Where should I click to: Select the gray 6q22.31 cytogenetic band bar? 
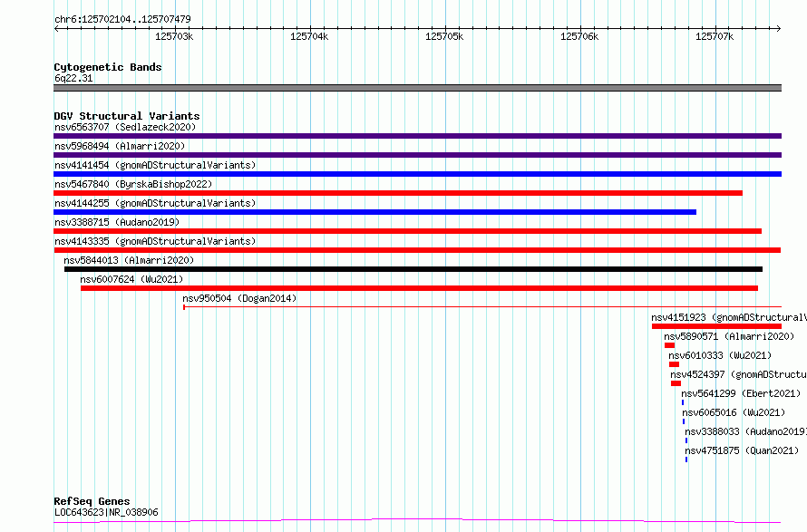[417, 88]
